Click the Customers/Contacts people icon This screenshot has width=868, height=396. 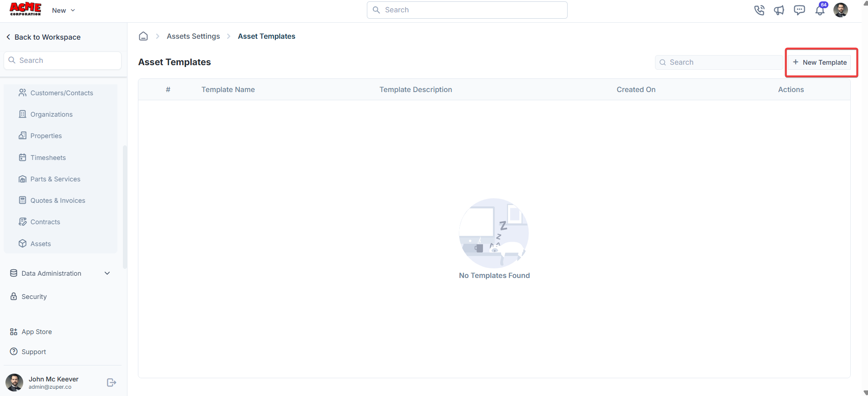click(22, 93)
